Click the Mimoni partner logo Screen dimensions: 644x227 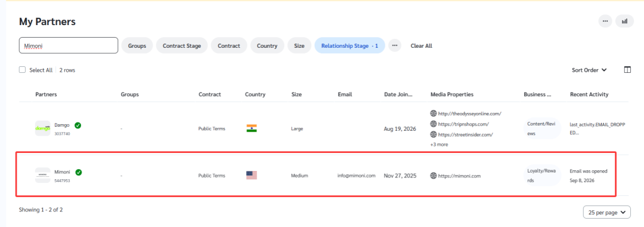pos(43,175)
